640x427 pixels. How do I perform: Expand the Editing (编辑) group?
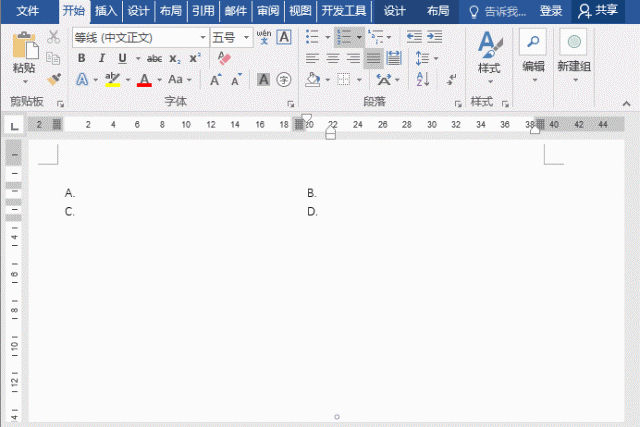[533, 57]
